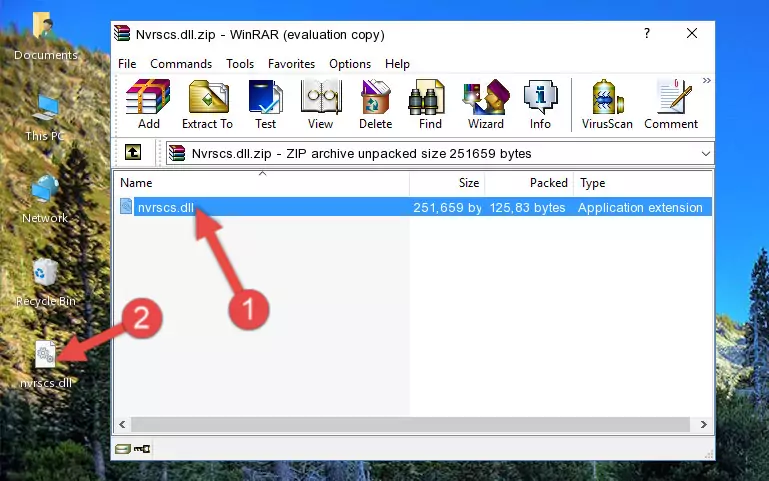The width and height of the screenshot is (769, 481).
Task: Click the question mark help button
Action: click(647, 34)
